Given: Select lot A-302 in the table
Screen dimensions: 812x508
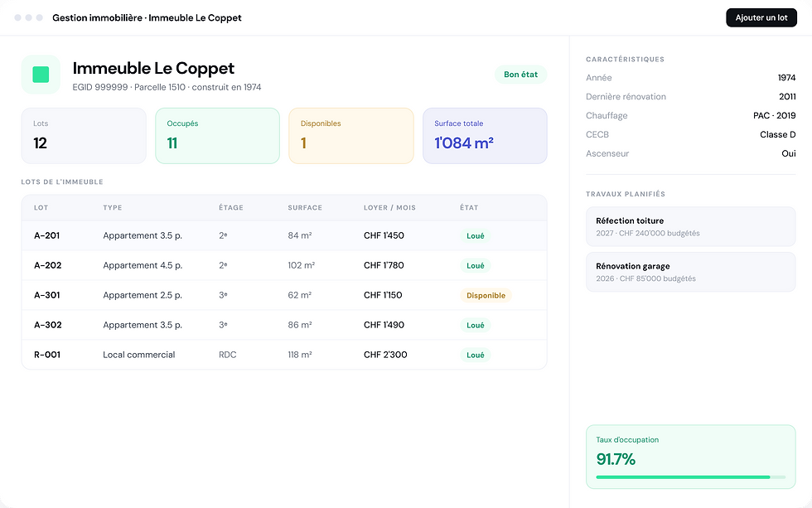Looking at the screenshot, I should point(284,325).
